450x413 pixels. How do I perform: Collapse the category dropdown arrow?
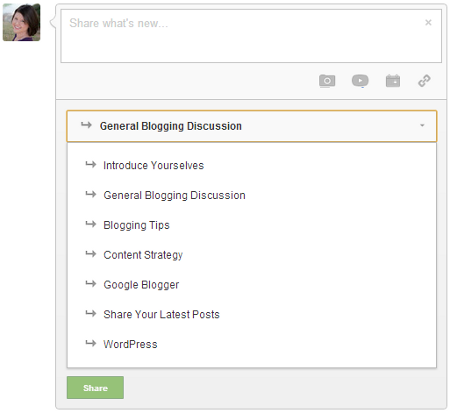422,125
